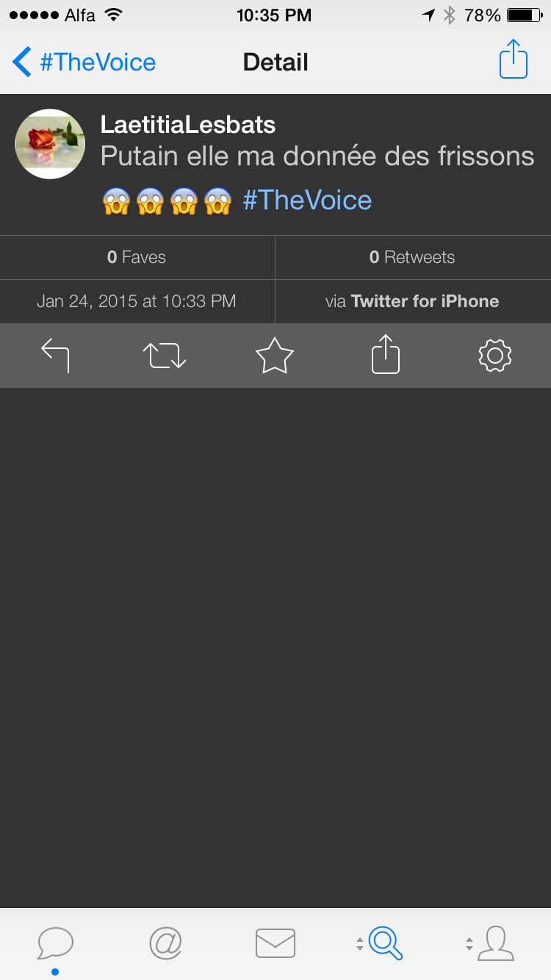Open the Timeline tab speech bubble
This screenshot has width=551, height=980.
pos(55,943)
